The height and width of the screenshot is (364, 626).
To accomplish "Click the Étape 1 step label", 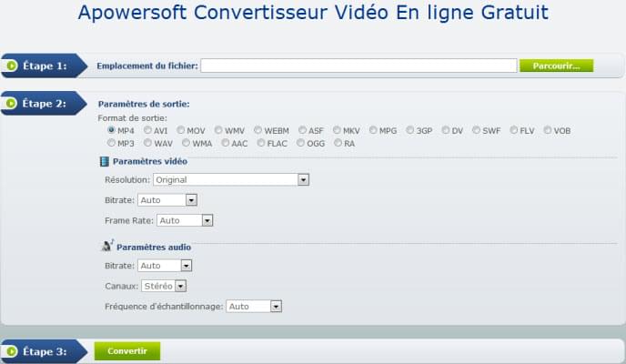I will click(45, 66).
